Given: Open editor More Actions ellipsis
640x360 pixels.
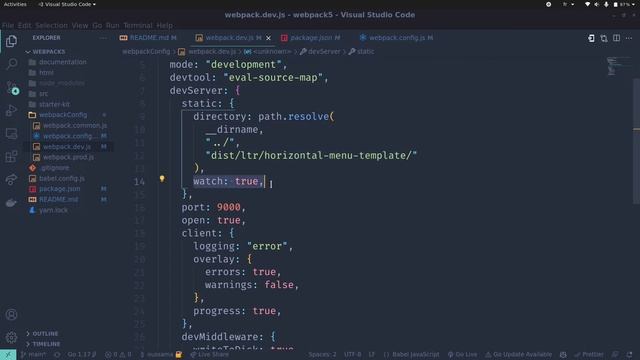Looking at the screenshot, I should pos(629,38).
